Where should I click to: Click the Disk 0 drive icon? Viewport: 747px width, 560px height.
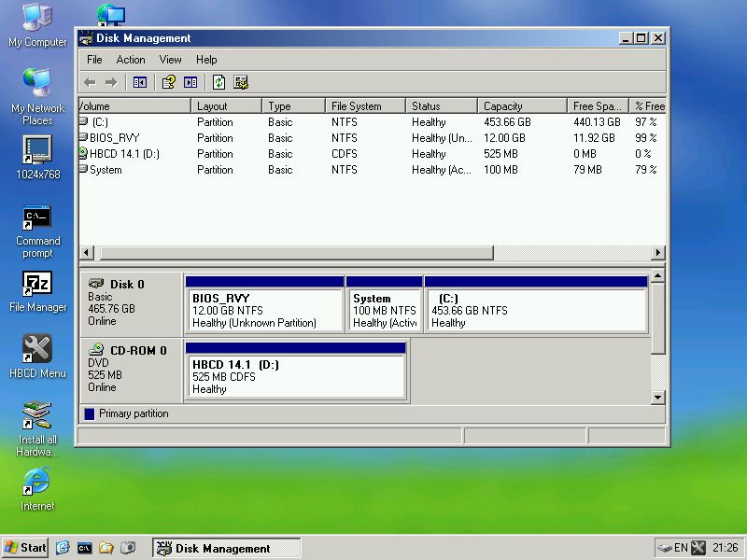(x=96, y=284)
